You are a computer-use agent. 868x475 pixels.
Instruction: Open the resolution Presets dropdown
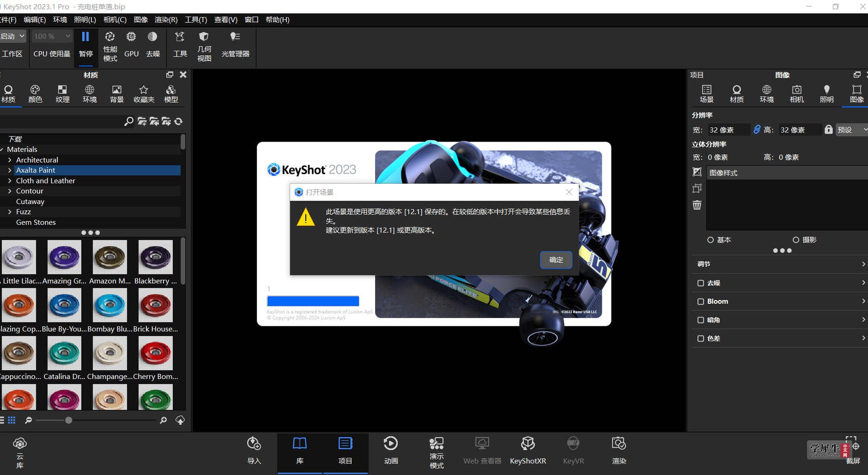pyautogui.click(x=852, y=130)
